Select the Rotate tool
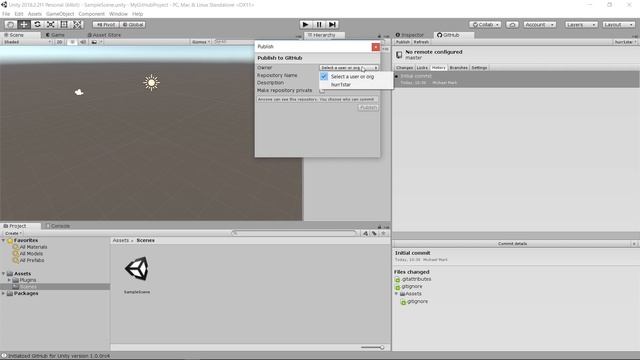 click(x=38, y=24)
